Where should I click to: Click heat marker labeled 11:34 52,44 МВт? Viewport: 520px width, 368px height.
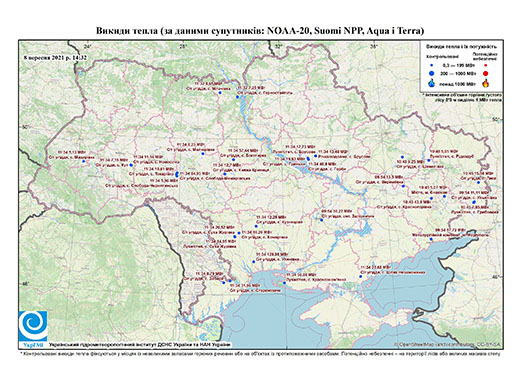coord(233,160)
